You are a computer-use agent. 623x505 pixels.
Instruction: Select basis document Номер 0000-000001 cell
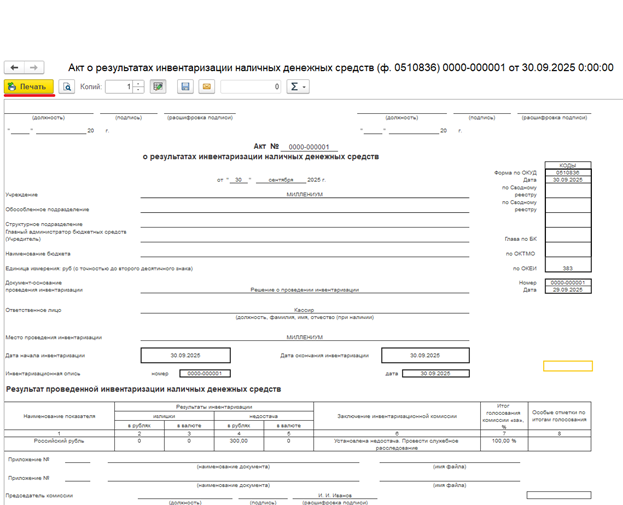[568, 282]
